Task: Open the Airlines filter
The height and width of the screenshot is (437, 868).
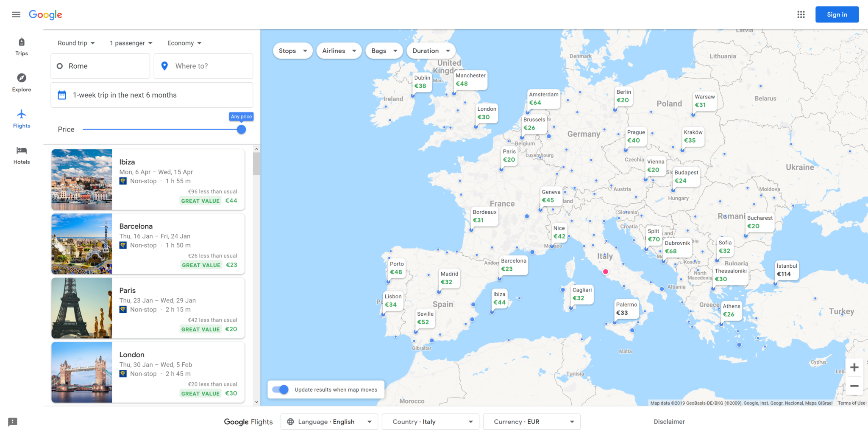Action: point(339,51)
